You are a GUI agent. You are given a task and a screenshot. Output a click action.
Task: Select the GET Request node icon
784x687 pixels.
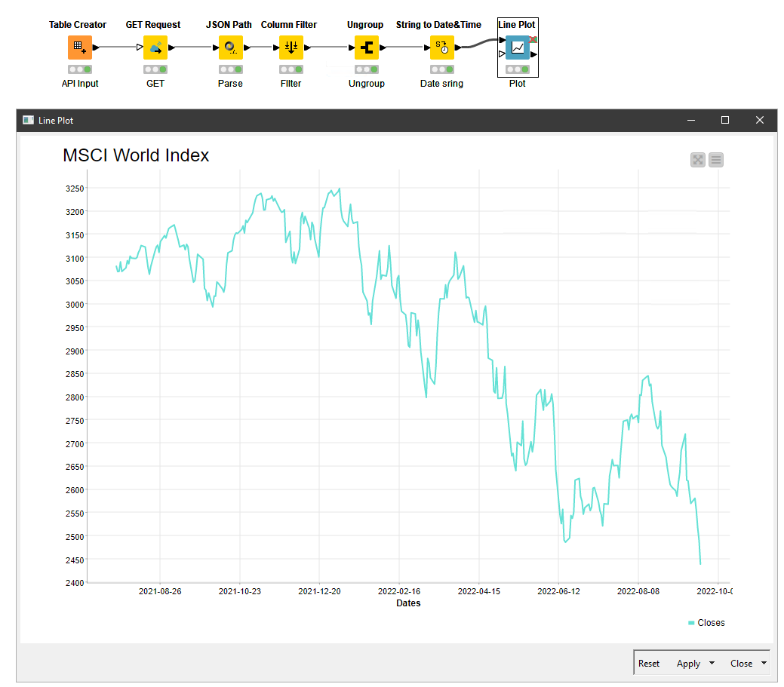tap(155, 48)
